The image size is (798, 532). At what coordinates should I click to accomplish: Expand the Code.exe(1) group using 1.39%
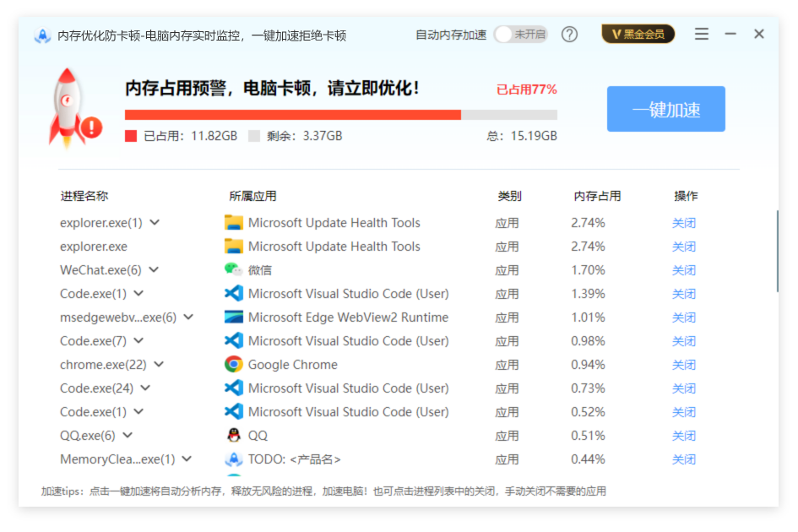point(138,293)
